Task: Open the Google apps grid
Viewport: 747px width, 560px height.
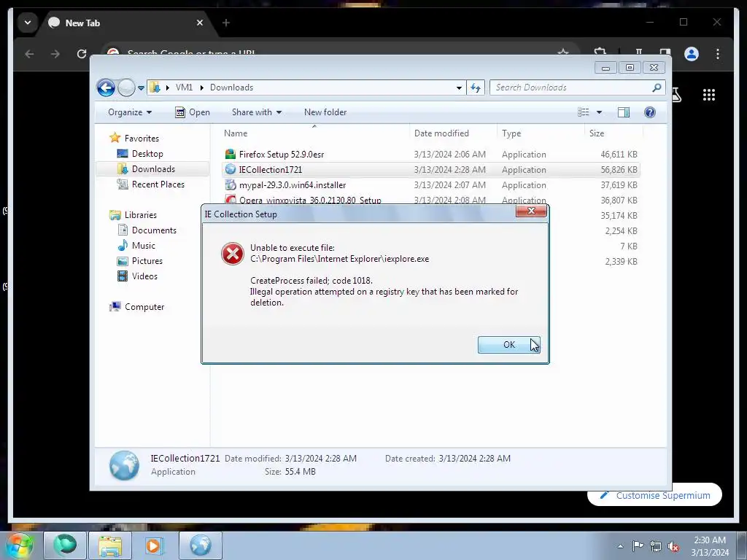Action: tap(709, 96)
